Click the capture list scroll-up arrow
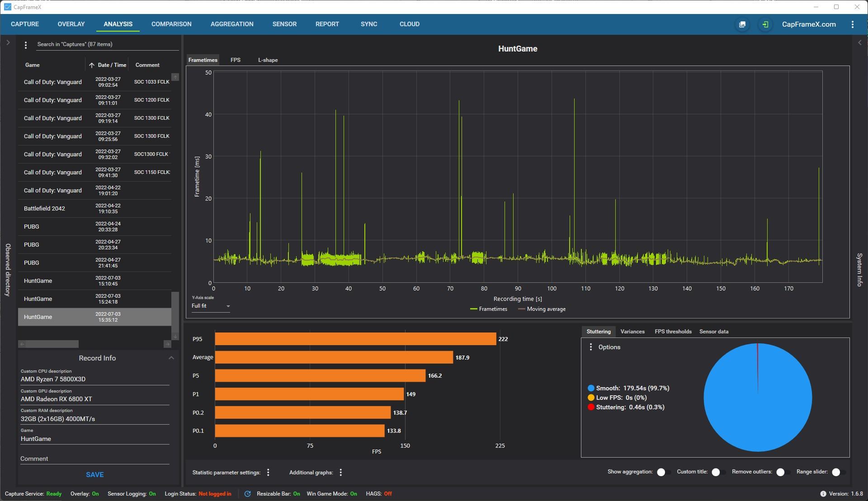 175,77
